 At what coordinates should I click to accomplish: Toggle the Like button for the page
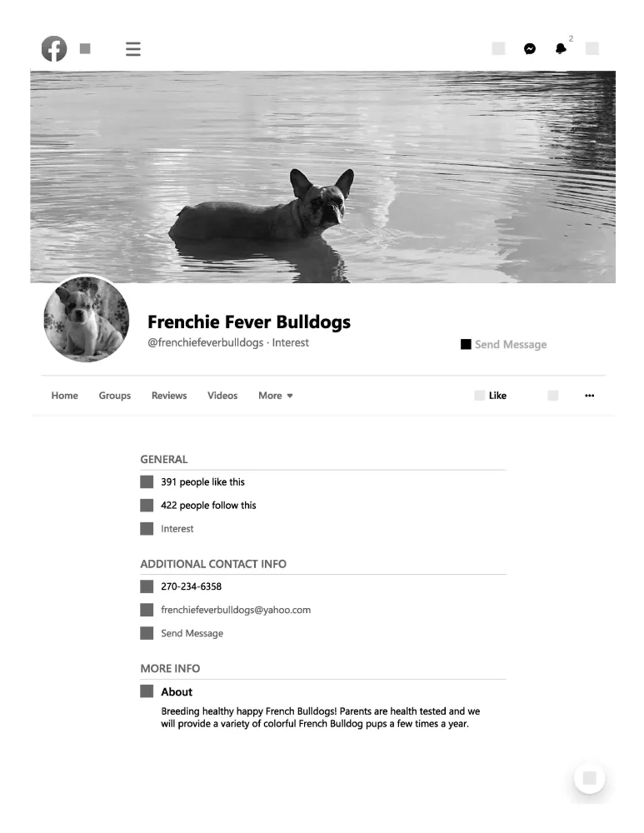click(491, 395)
